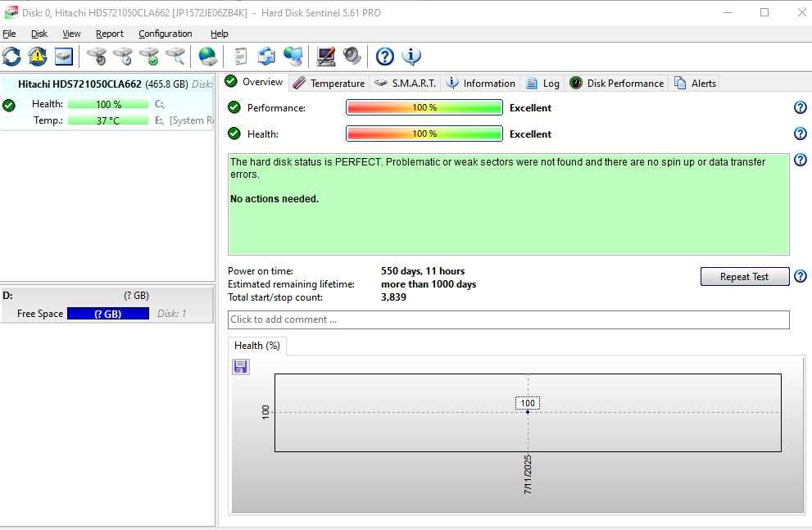This screenshot has height=530, width=812.
Task: Open the Configuration menu
Action: point(166,34)
